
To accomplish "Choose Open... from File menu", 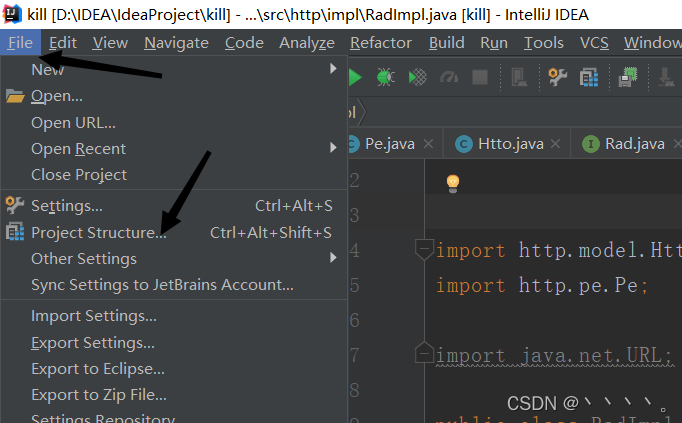I will click(x=174, y=96).
